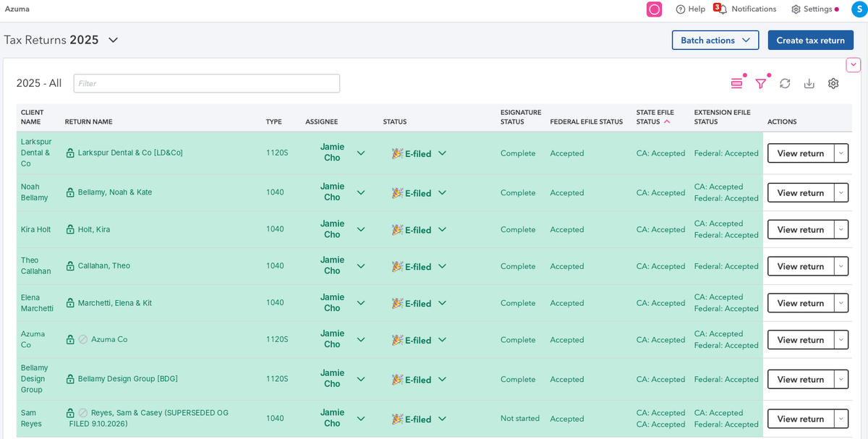
Task: Click lock icon on Larkspur Dental return
Action: click(x=70, y=153)
